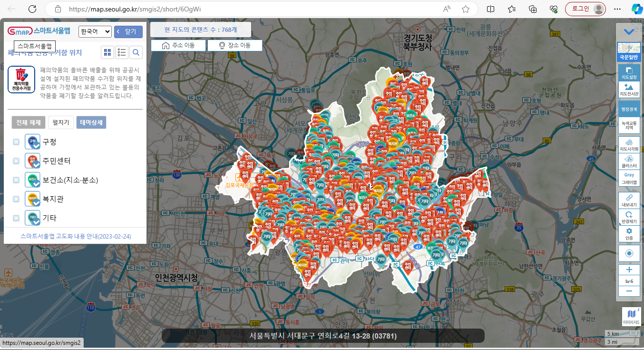
Task: Switch to thumbnail grid view icon
Action: pos(108,52)
